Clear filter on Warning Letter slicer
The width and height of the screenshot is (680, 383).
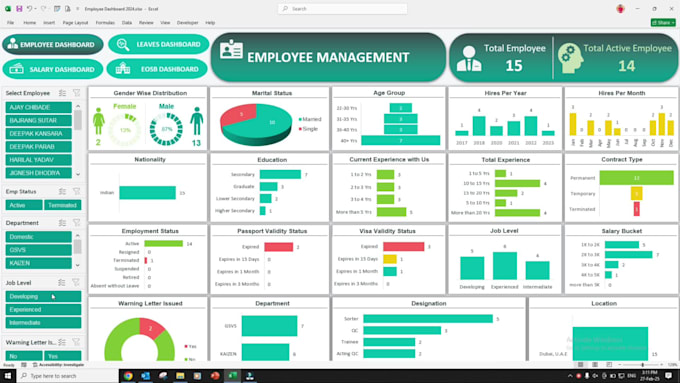[76, 342]
